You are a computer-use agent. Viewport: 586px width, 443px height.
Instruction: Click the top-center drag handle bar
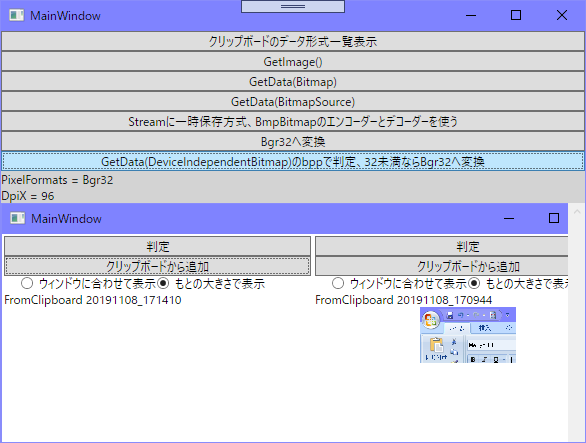(293, 6)
